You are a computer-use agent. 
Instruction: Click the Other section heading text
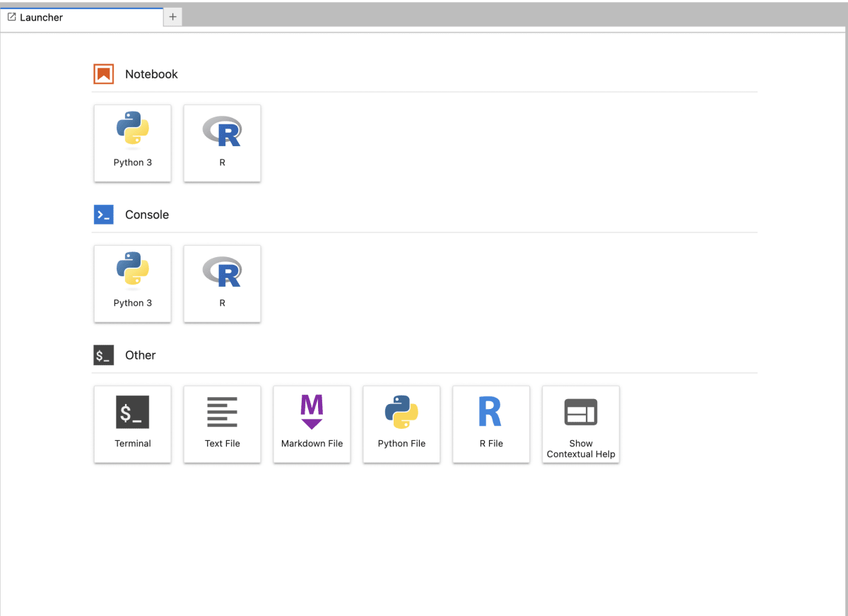141,355
